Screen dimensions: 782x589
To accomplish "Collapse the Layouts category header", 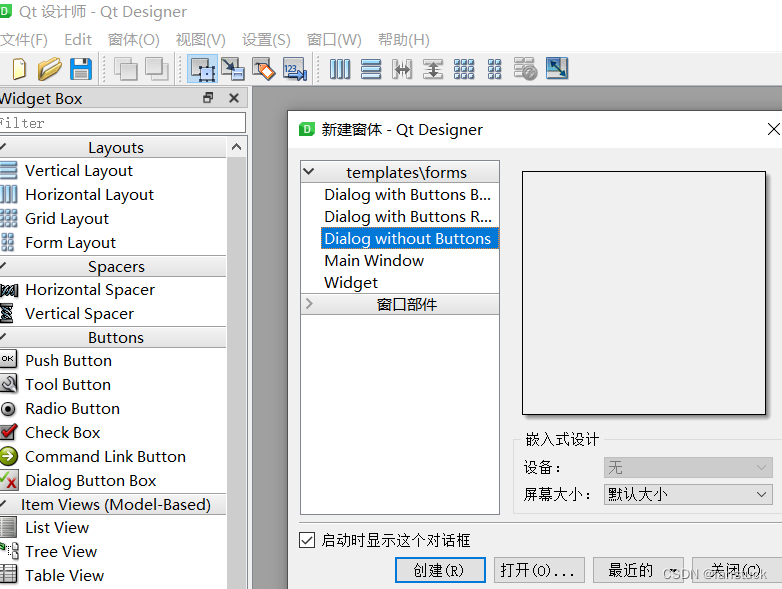I will [x=113, y=148].
